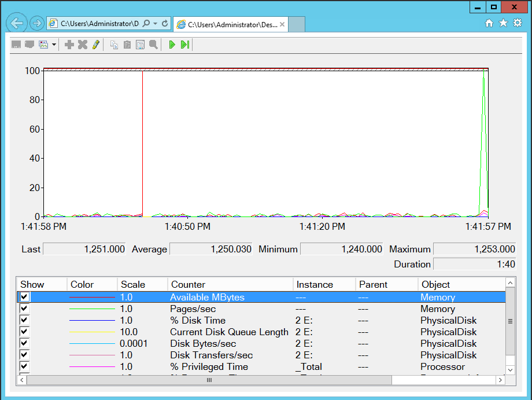Click the Maximum value 1,253.000
The image size is (532, 400).
click(x=475, y=249)
